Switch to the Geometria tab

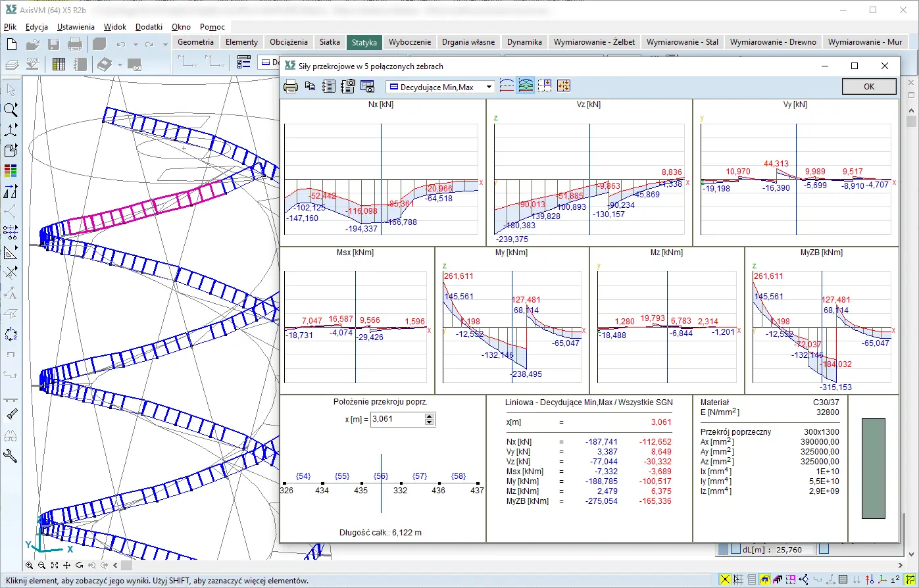(195, 42)
